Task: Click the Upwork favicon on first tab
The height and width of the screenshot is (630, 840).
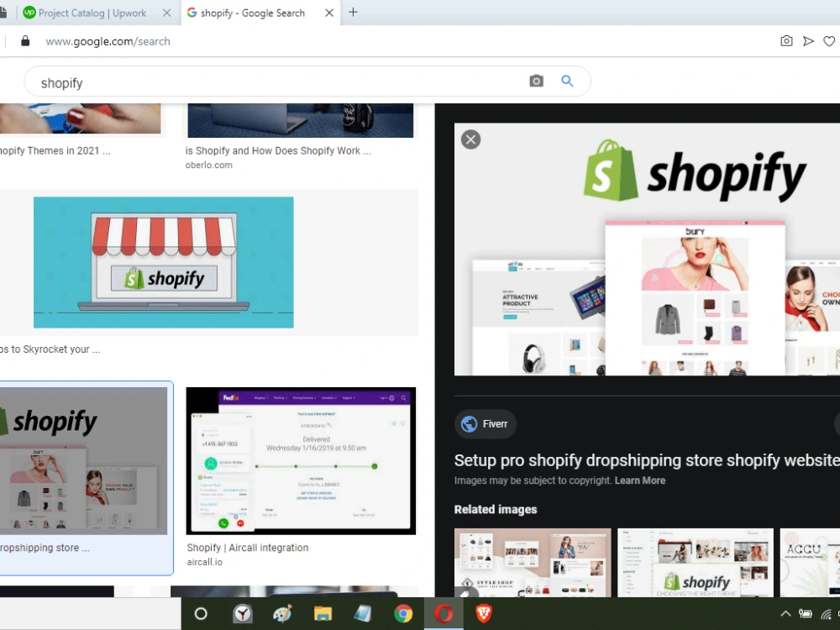Action: [x=29, y=13]
